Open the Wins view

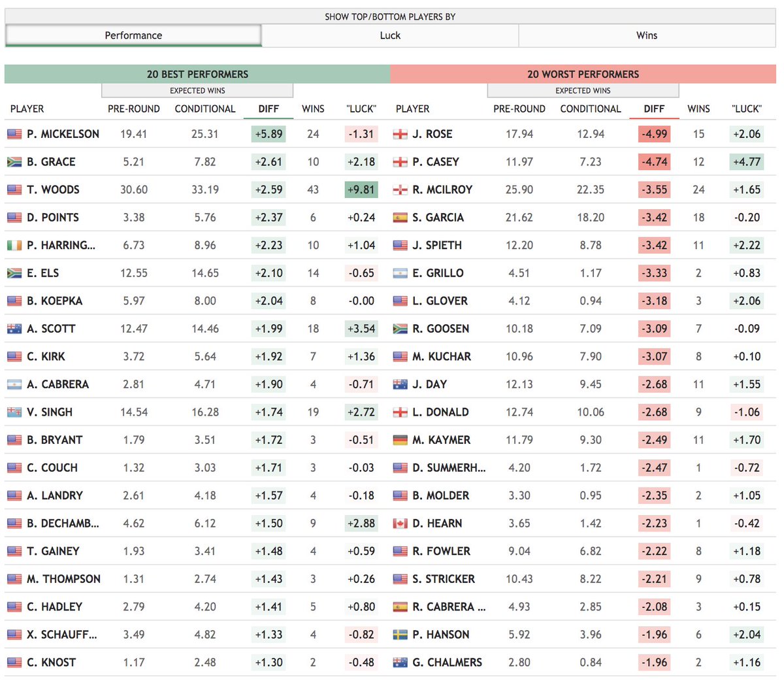pyautogui.click(x=646, y=35)
